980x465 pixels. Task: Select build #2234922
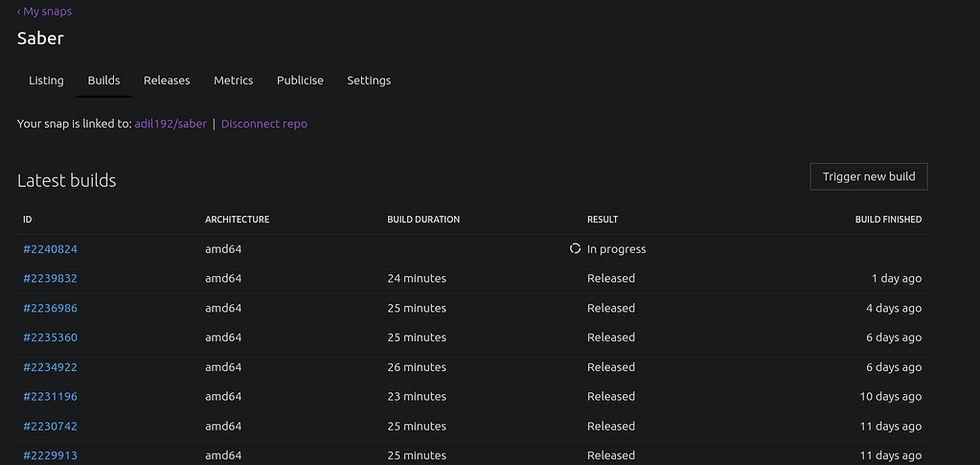(50, 367)
